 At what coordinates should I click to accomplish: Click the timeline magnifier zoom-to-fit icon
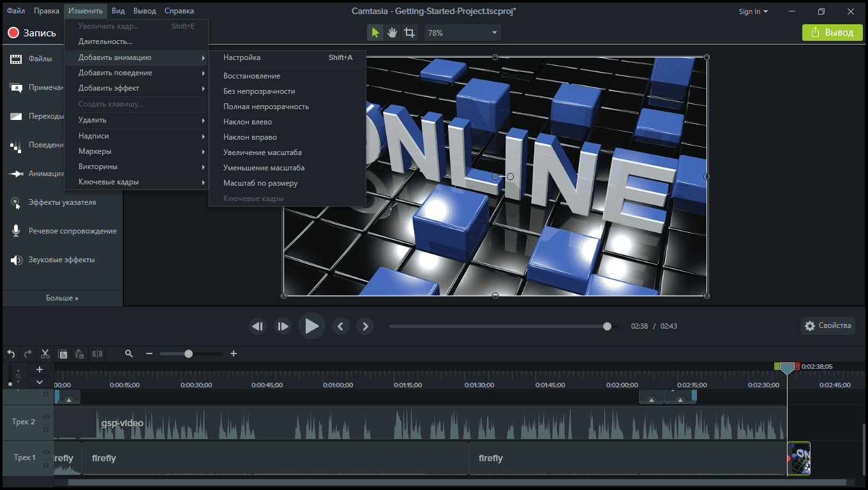coord(129,353)
